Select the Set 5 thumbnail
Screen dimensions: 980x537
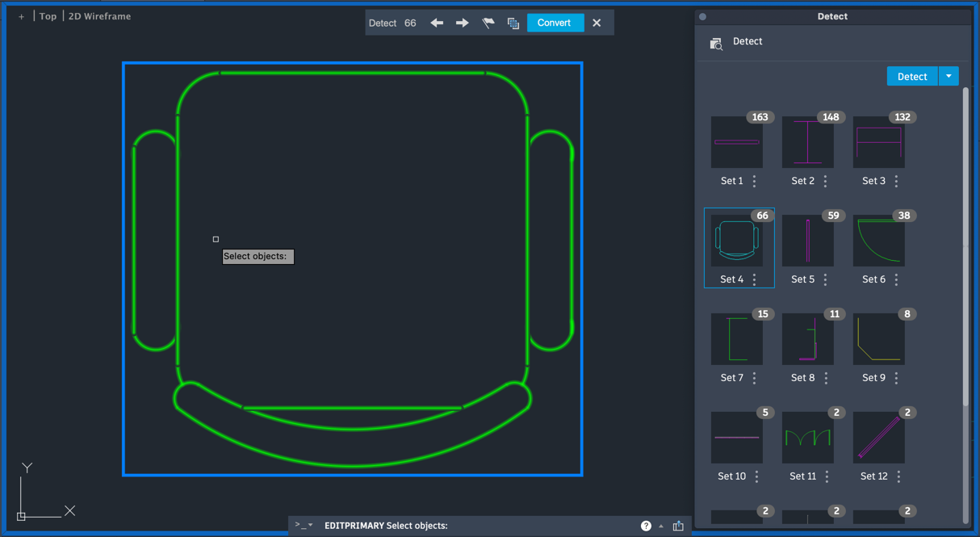pyautogui.click(x=808, y=241)
